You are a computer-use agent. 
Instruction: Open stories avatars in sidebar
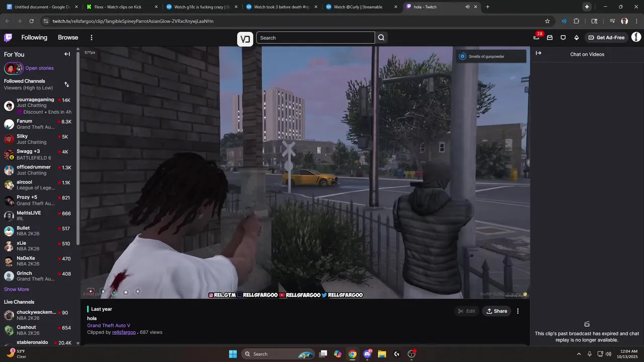(x=14, y=68)
